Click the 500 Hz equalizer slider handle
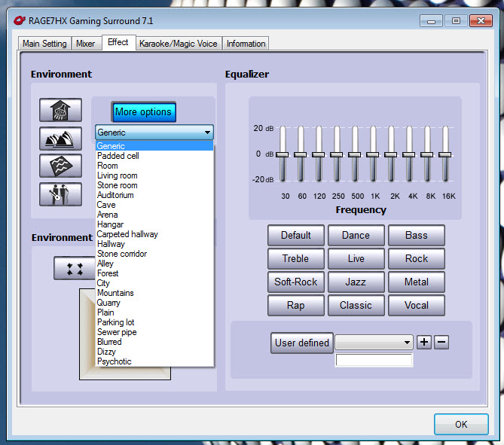Viewport: 504px width, 445px height. [355, 154]
